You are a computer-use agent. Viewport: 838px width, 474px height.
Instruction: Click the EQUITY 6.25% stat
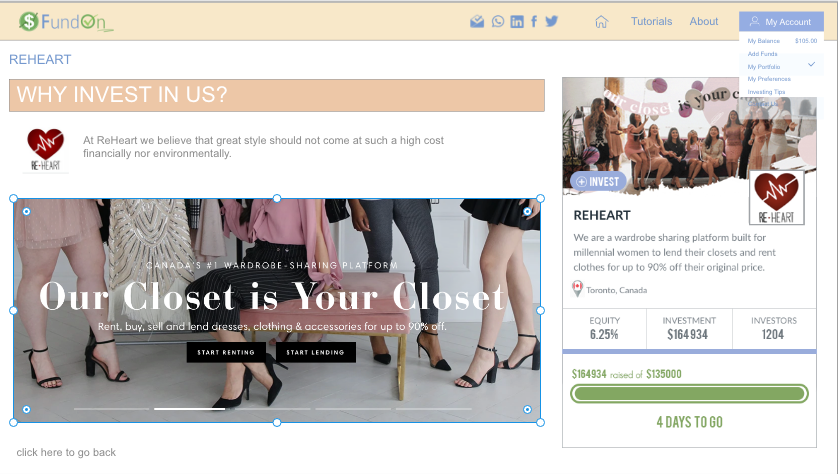coord(604,328)
